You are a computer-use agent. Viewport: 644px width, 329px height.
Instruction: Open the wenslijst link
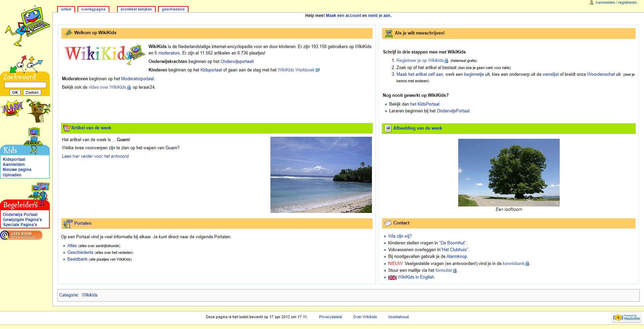(551, 74)
